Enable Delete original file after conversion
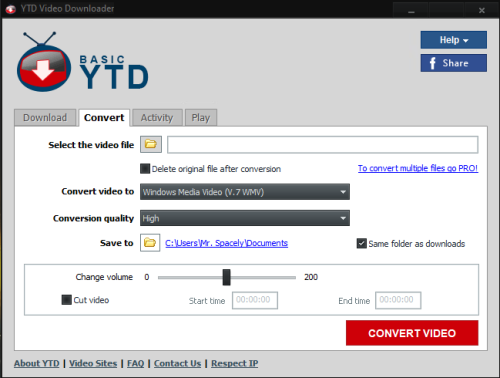500x378 pixels. point(145,169)
